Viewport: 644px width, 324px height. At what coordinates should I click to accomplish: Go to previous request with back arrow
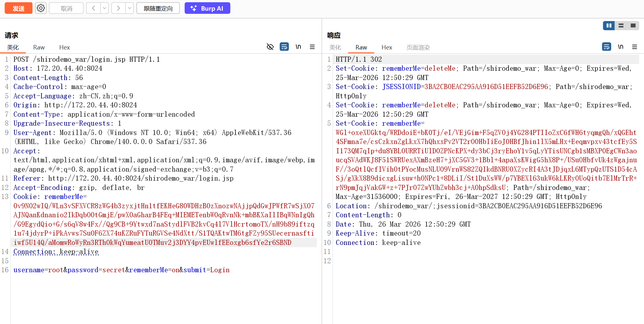(93, 8)
